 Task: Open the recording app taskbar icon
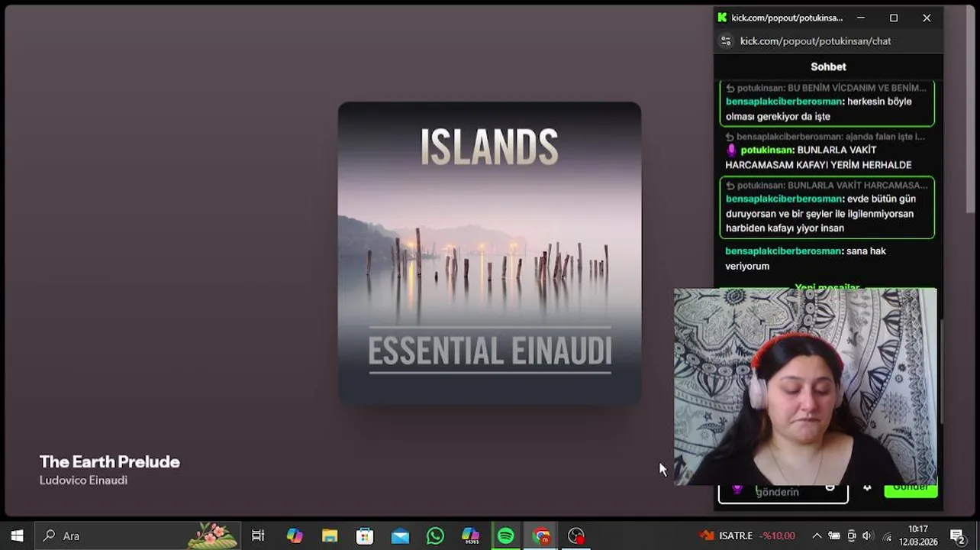click(x=576, y=535)
